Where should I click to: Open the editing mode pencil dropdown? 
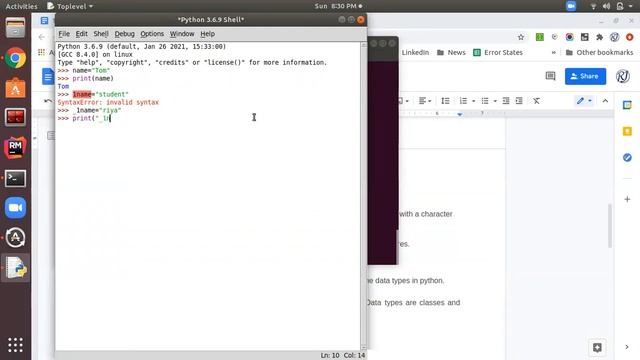tap(584, 101)
